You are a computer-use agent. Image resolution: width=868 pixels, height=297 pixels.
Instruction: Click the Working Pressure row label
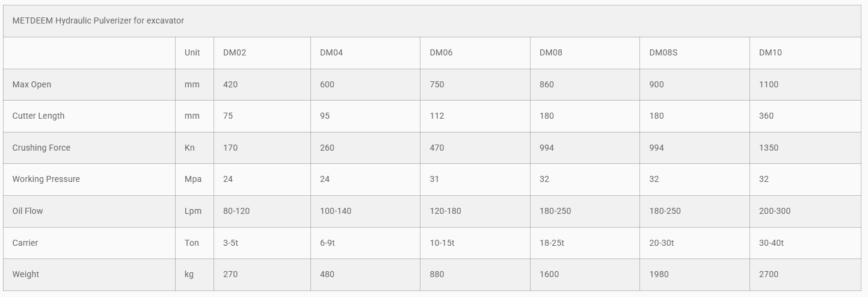[x=46, y=179]
